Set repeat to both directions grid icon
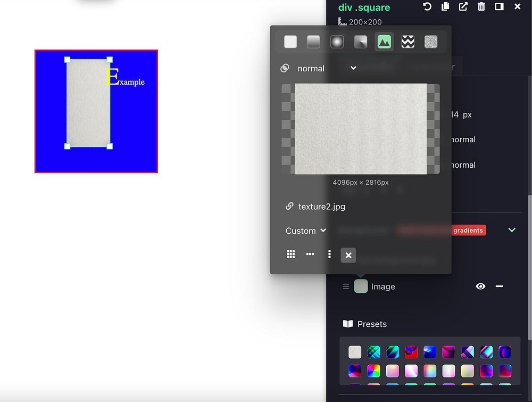This screenshot has height=402, width=532. pos(291,254)
